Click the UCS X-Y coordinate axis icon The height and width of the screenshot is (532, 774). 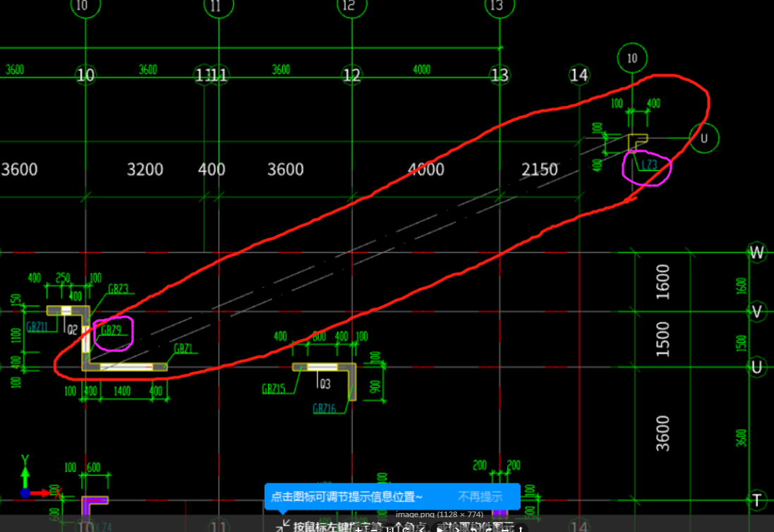(40, 478)
